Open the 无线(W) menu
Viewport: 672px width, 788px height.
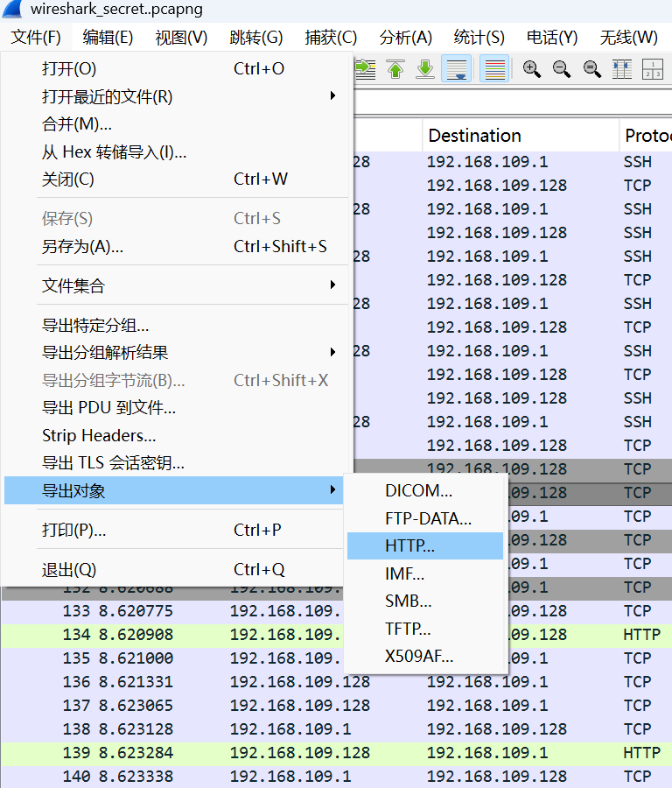tap(629, 37)
